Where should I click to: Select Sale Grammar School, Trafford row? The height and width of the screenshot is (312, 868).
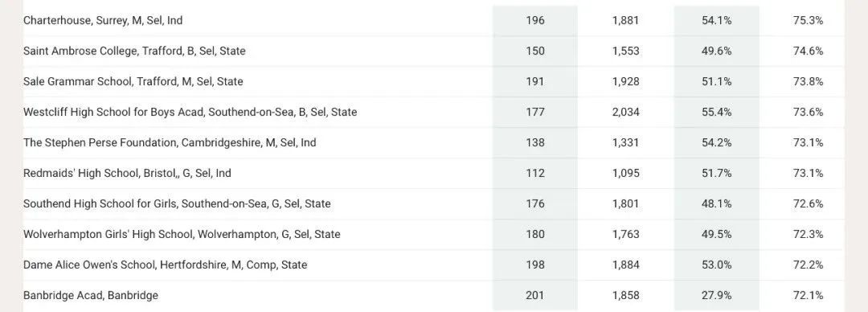[x=434, y=81]
